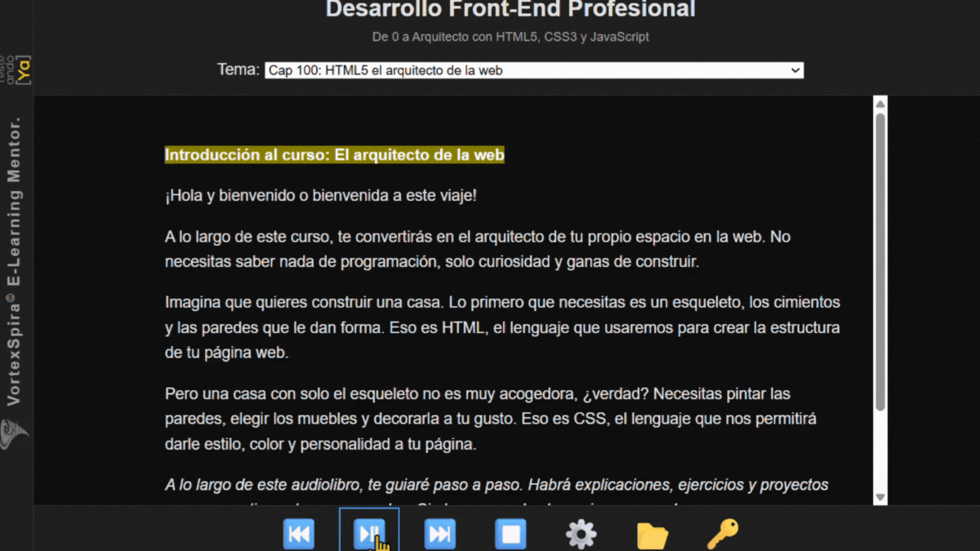Click the vertical scrollbar thumb
Image resolution: width=980 pixels, height=551 pixels.
(880, 261)
